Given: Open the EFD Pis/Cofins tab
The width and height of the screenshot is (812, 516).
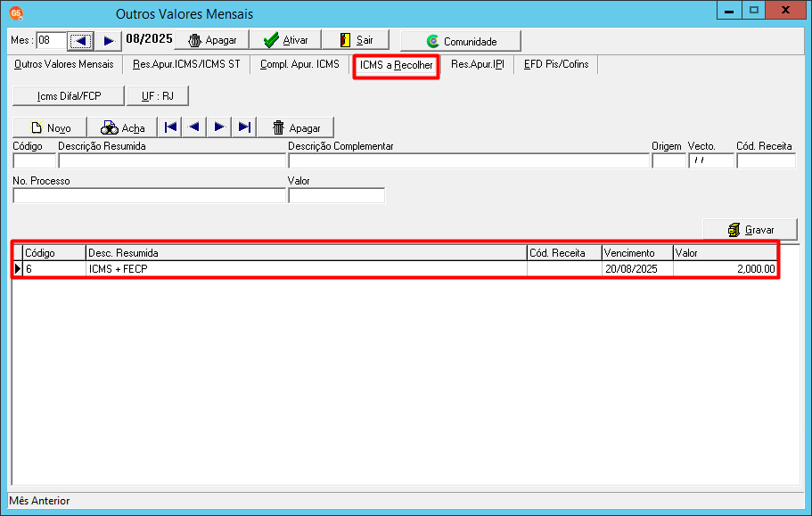Looking at the screenshot, I should pyautogui.click(x=556, y=64).
